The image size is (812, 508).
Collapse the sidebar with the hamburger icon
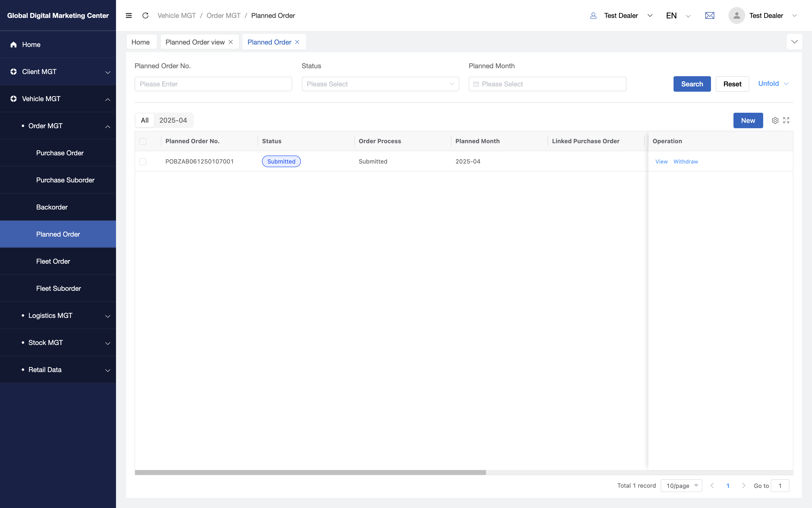click(x=129, y=15)
